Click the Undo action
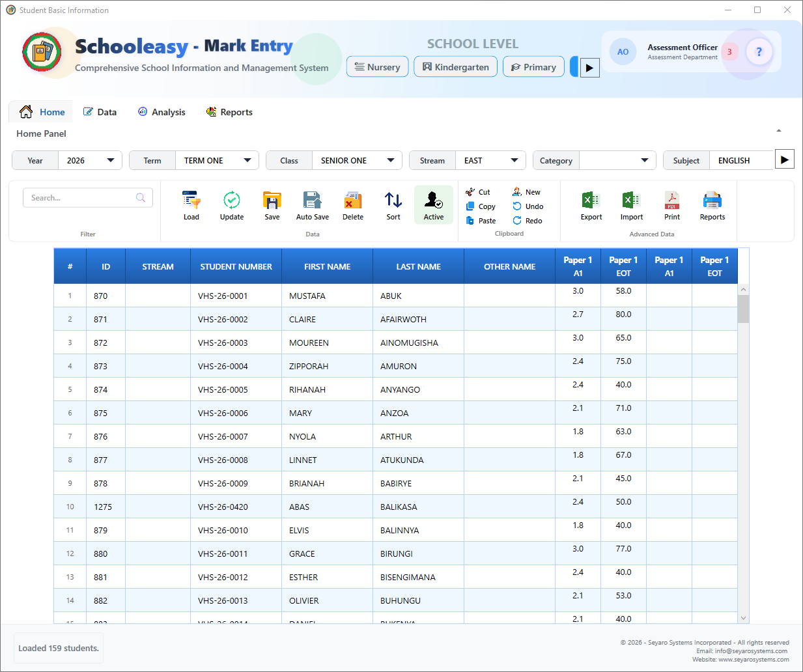803x672 pixels. pyautogui.click(x=528, y=206)
